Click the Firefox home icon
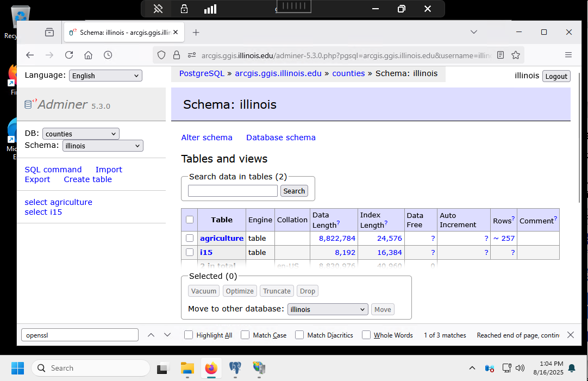 tap(89, 55)
